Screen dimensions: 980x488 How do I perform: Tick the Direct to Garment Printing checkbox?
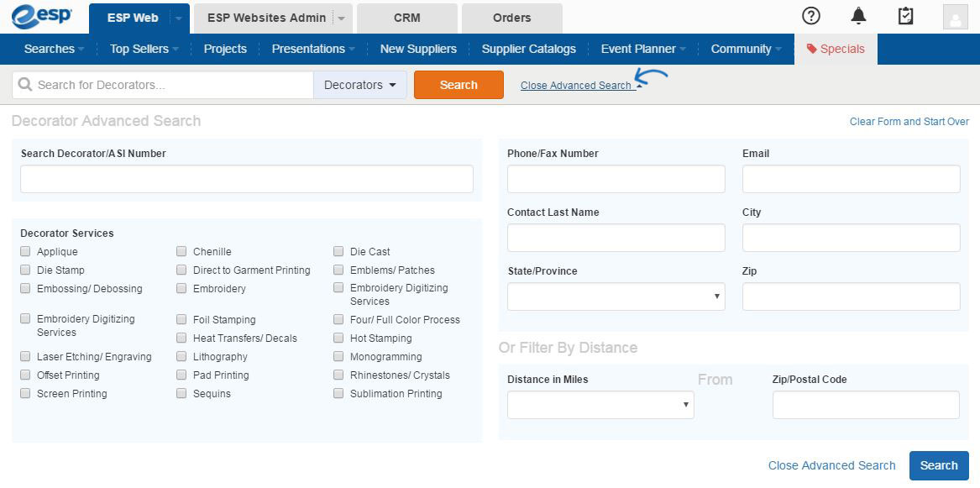point(181,270)
